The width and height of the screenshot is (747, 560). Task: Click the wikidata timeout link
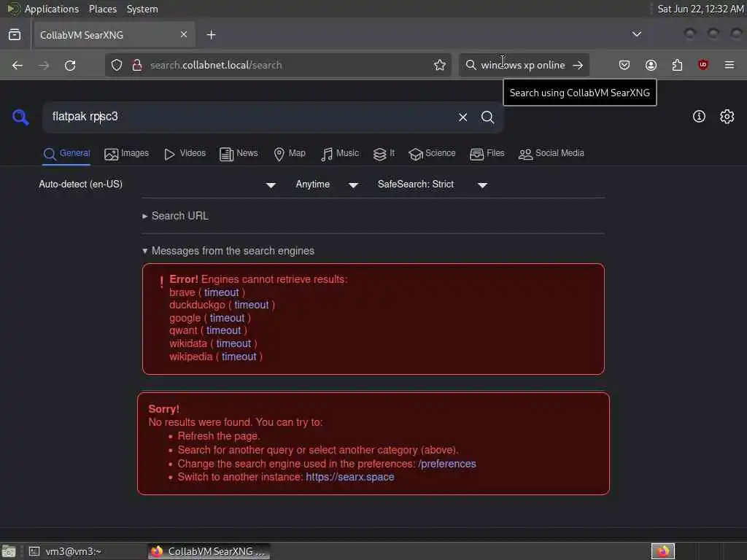pyautogui.click(x=233, y=343)
